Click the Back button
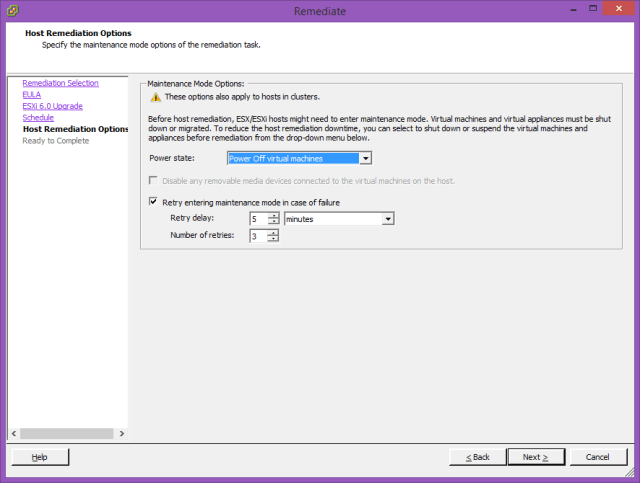Screen dimensions: 640x483 tap(475, 457)
